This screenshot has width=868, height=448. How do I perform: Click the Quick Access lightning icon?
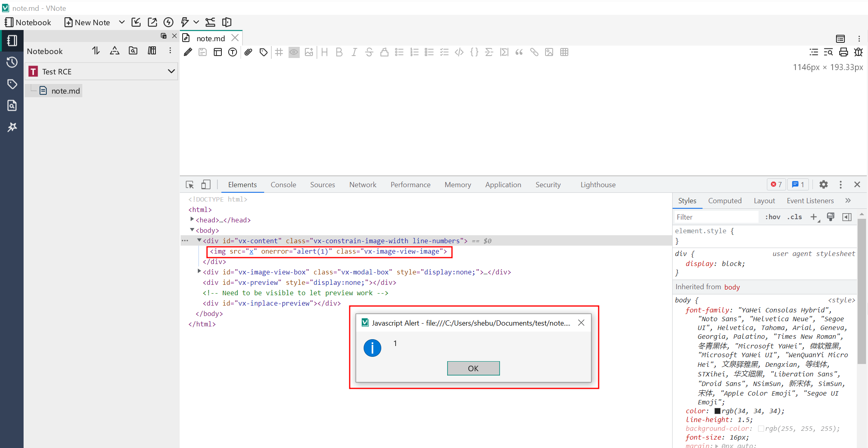click(x=185, y=22)
